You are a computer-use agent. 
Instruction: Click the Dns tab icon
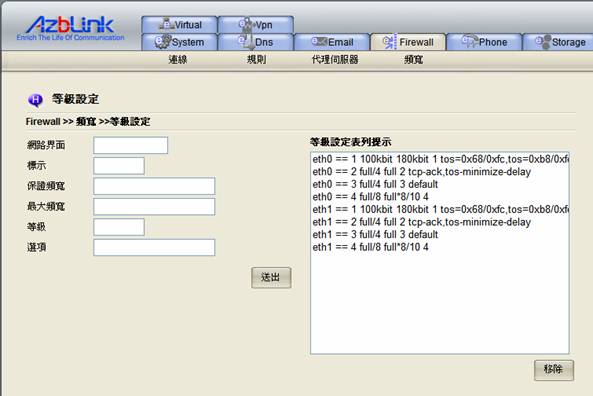[247, 42]
